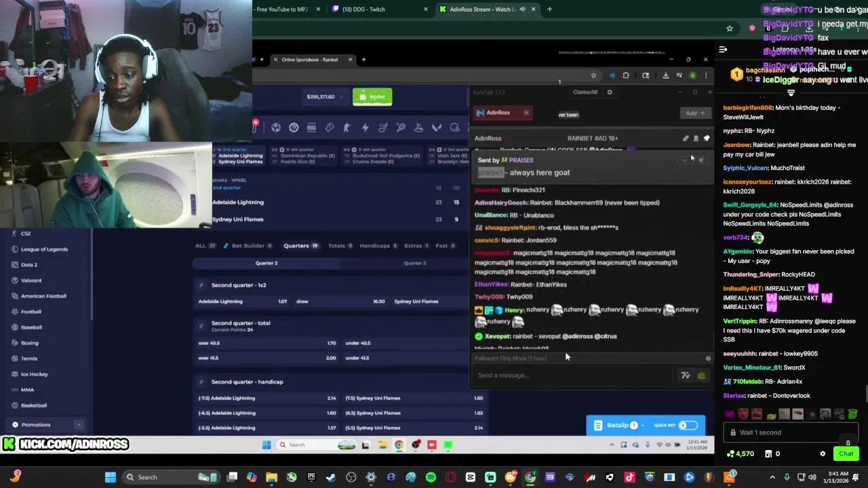This screenshot has height=488, width=868.
Task: Open the Epic Games launcher taskbar icon
Action: coord(311,477)
